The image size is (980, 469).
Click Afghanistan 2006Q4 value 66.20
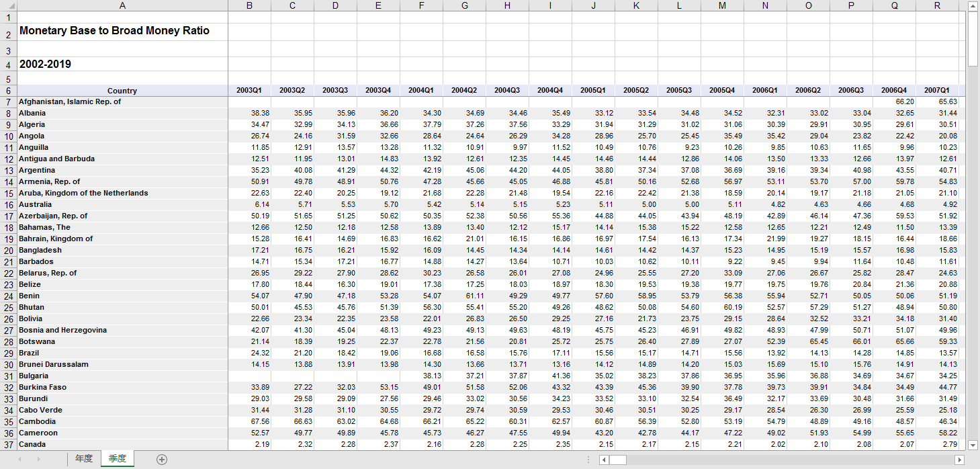click(x=894, y=101)
